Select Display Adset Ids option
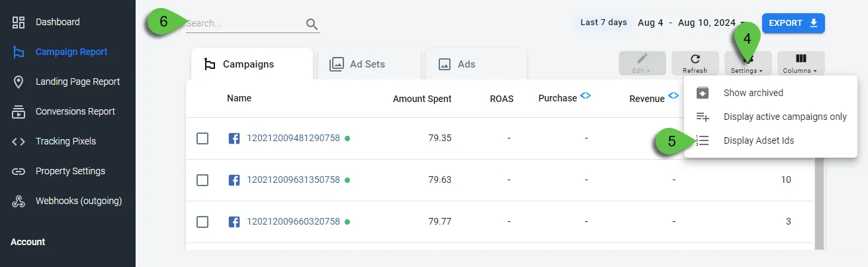The image size is (868, 267). (x=771, y=140)
